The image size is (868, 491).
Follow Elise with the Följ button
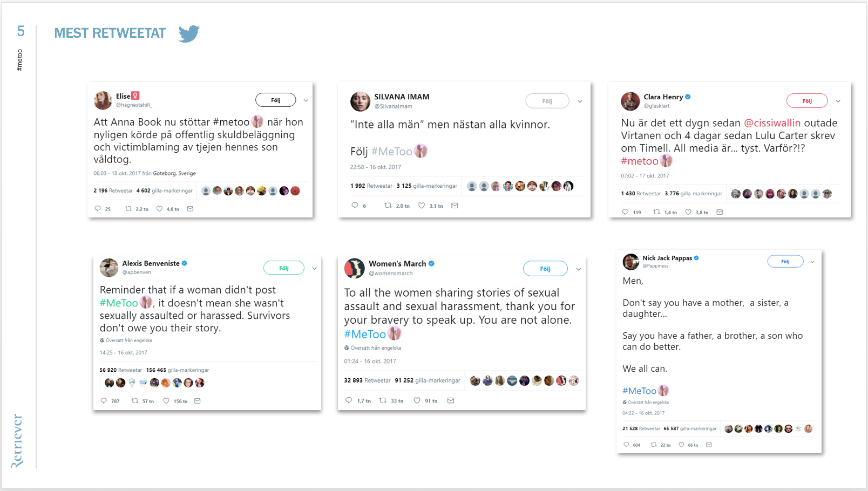click(x=275, y=100)
